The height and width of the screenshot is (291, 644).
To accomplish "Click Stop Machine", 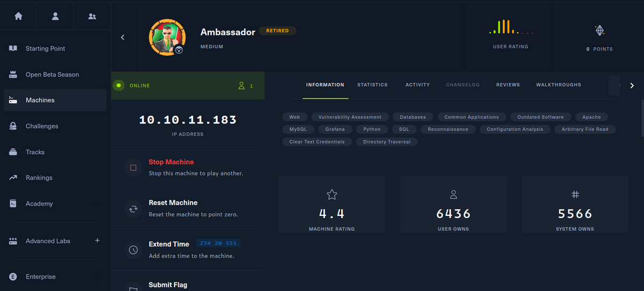I will 171,162.
